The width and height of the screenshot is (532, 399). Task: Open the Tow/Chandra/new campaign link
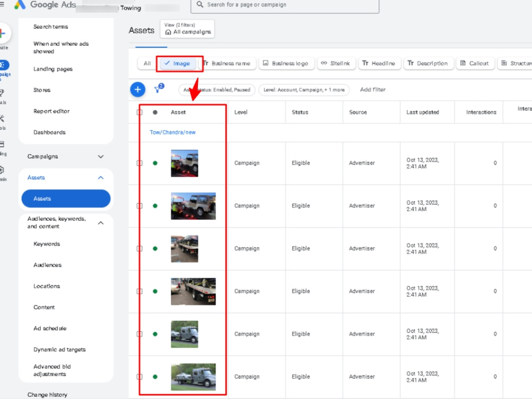173,132
